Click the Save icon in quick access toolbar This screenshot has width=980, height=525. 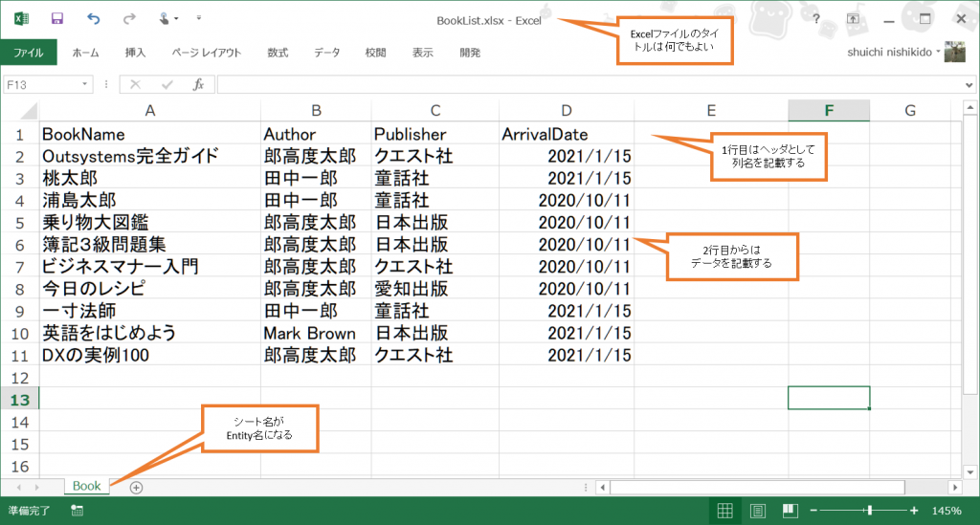[57, 18]
